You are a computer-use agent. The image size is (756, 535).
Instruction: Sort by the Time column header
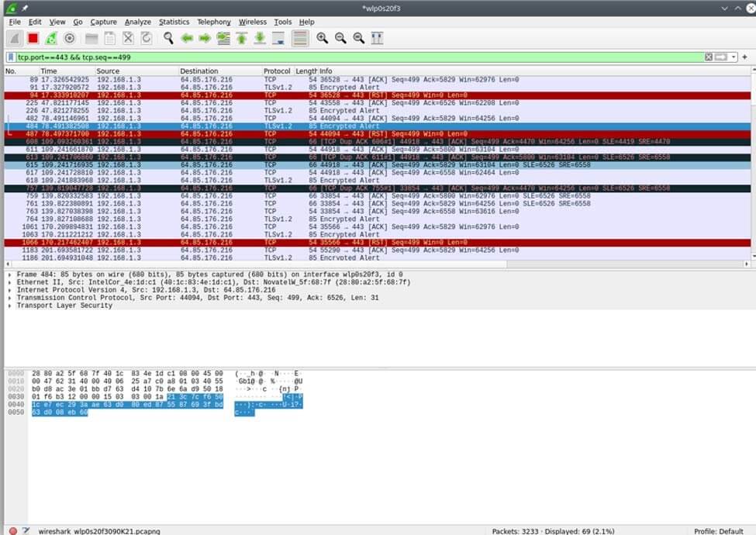click(x=67, y=71)
